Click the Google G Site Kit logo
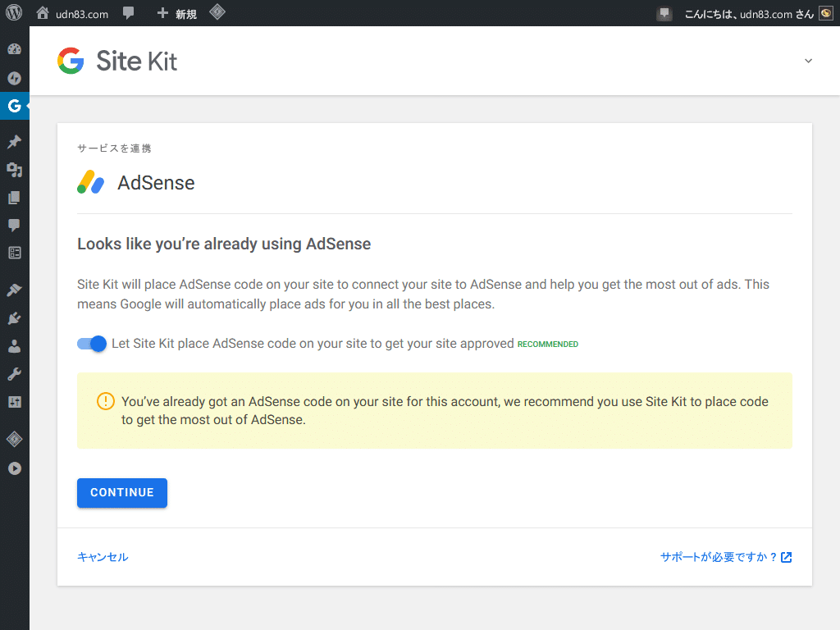 pos(71,61)
